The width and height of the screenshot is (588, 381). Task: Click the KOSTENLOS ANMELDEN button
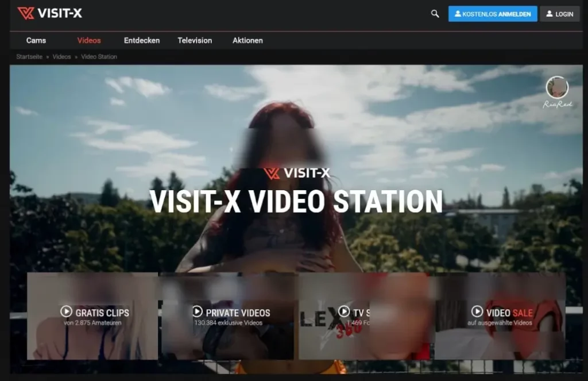pos(493,14)
